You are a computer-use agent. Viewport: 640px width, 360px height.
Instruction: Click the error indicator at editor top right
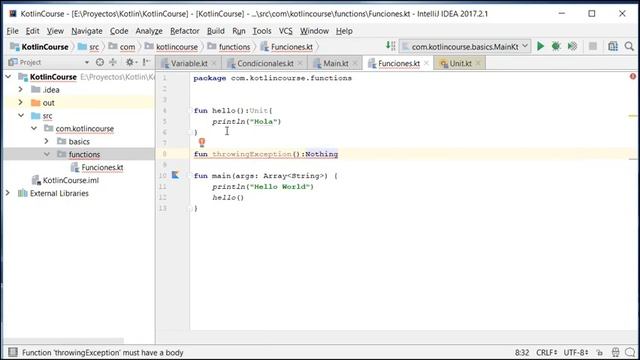tap(633, 76)
